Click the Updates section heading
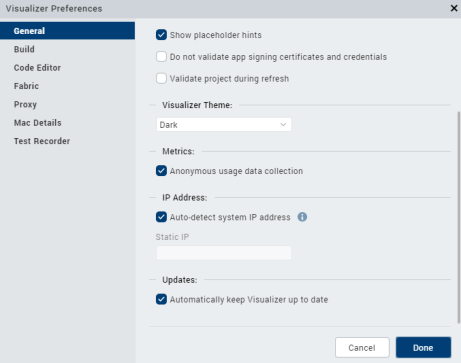The image size is (461, 363). (180, 280)
